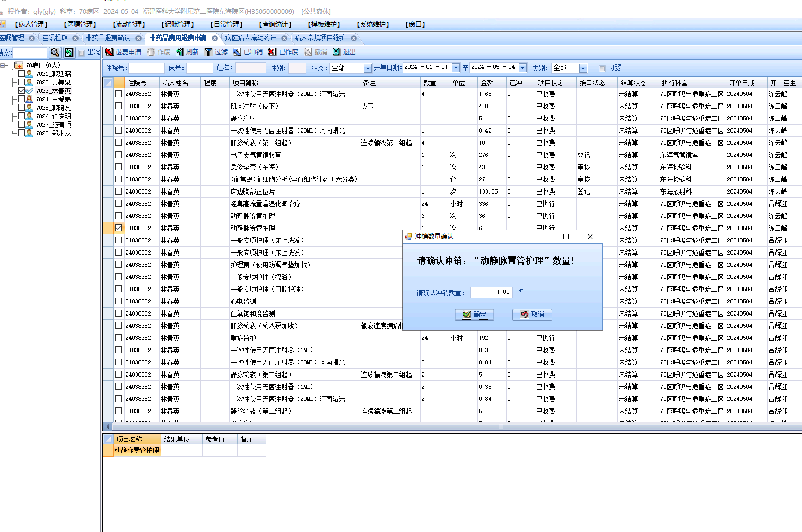
Task: Switch to the 病区病人流动统计 tab
Action: tap(250, 38)
